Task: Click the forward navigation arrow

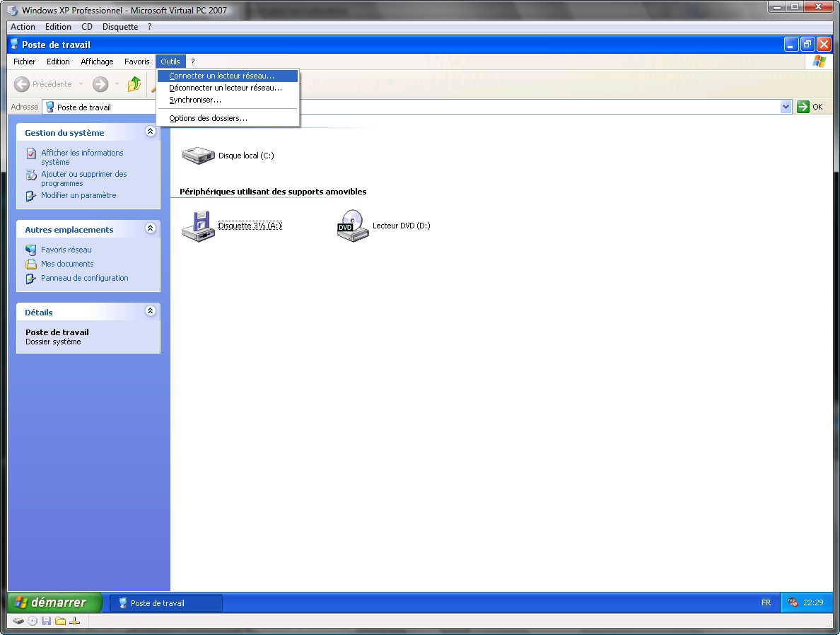Action: click(100, 84)
